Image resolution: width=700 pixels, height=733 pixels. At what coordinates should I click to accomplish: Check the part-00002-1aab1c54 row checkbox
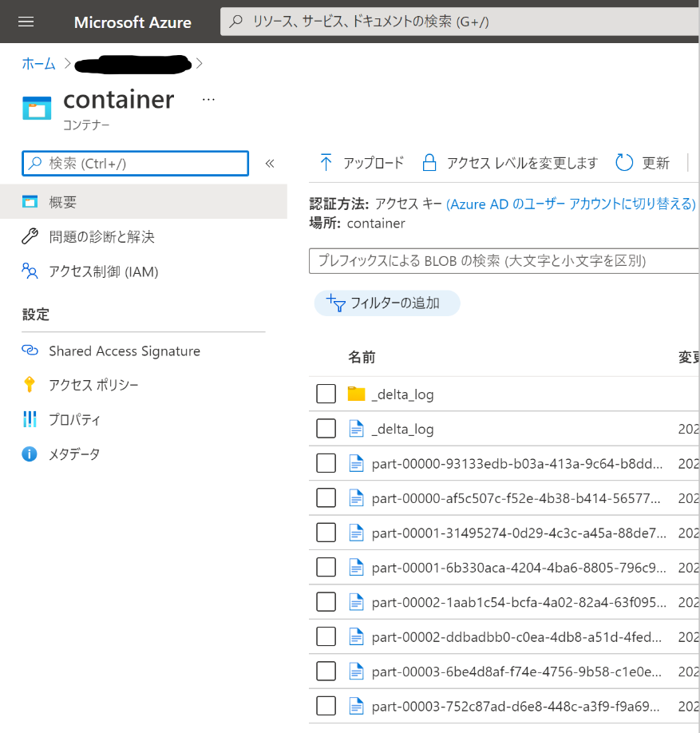(x=326, y=601)
